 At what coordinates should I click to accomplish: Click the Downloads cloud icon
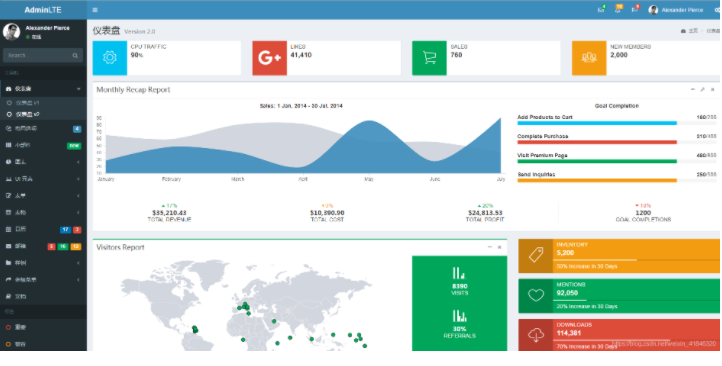point(536,335)
